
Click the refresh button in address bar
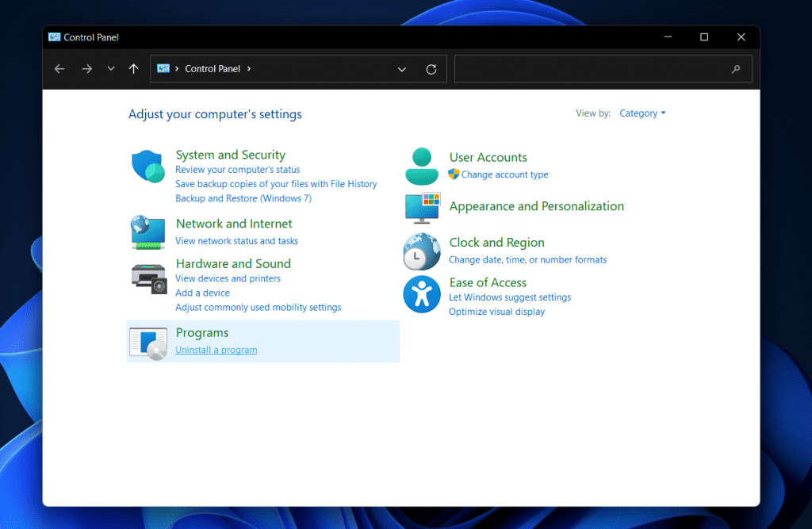pos(431,69)
